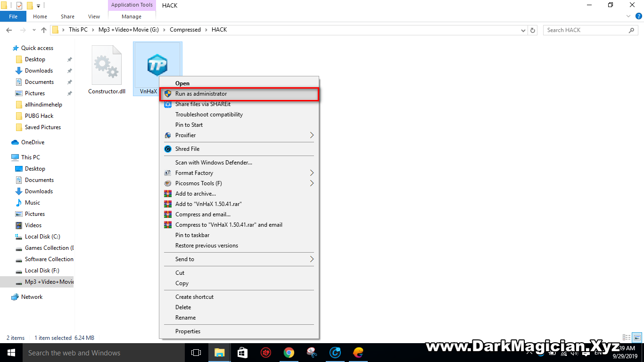Image resolution: width=644 pixels, height=362 pixels.
Task: Click the Network icon in navigation pane
Action: coord(15,297)
